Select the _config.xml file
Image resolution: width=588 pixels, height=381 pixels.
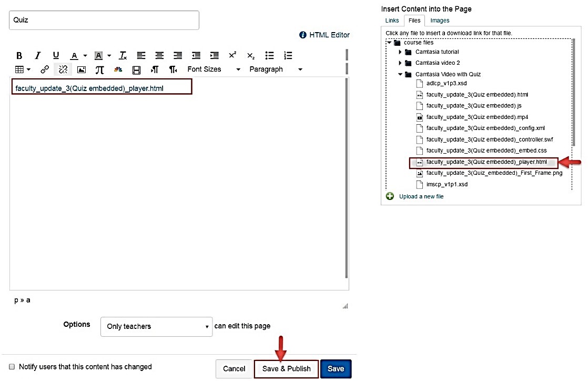tap(485, 128)
